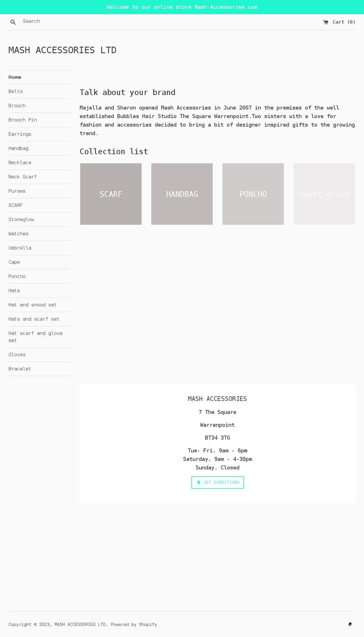The image size is (364, 637).
Task: Open the Necklace category
Action: point(40,162)
